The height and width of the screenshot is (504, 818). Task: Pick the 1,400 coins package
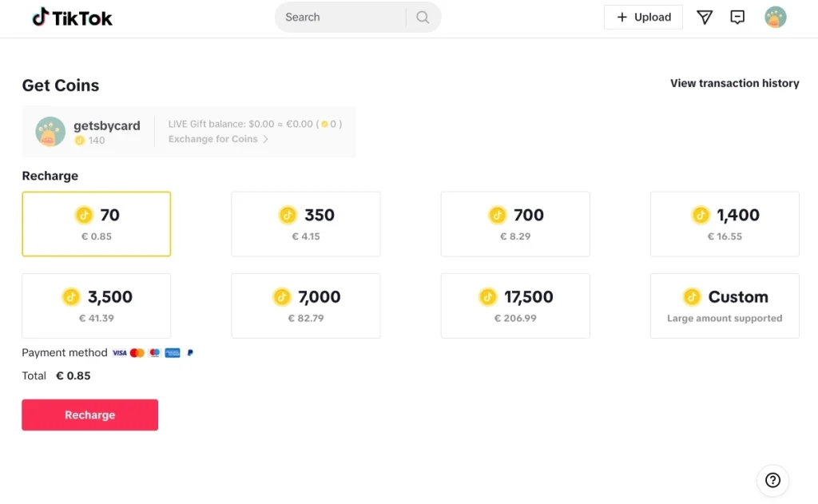[x=725, y=224]
